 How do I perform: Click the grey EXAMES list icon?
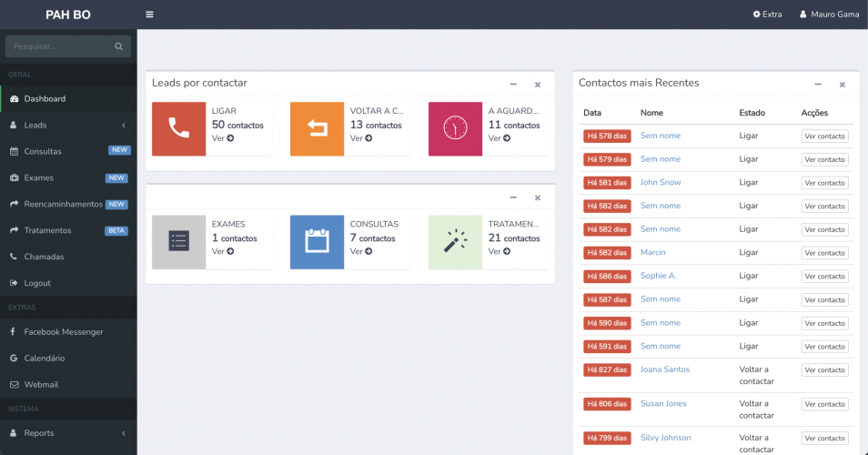(178, 242)
